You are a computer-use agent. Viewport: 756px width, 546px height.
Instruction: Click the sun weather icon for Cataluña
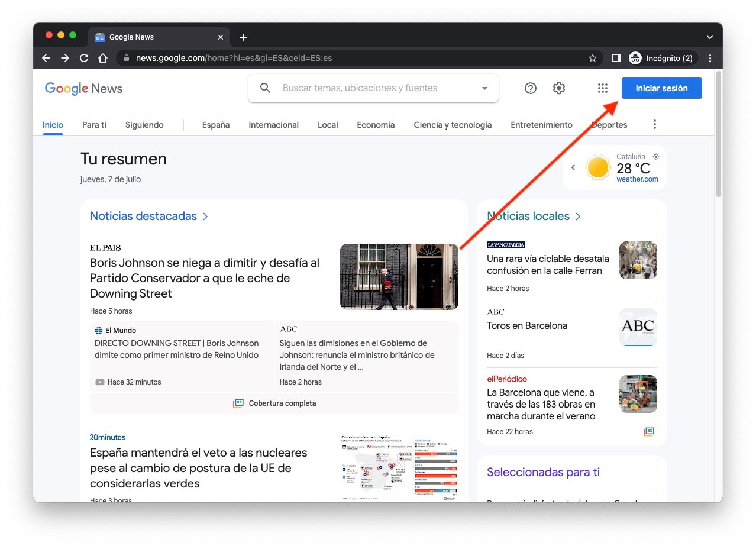pos(597,167)
